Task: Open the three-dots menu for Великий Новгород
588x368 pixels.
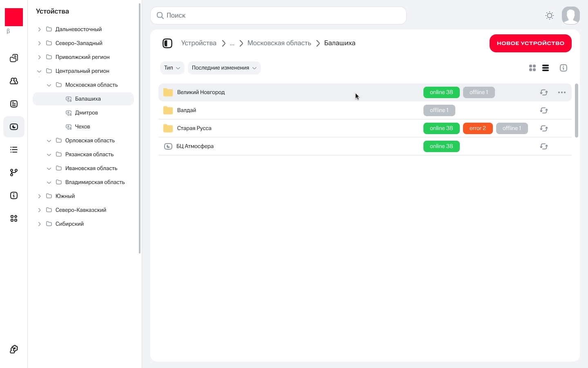Action: click(562, 92)
